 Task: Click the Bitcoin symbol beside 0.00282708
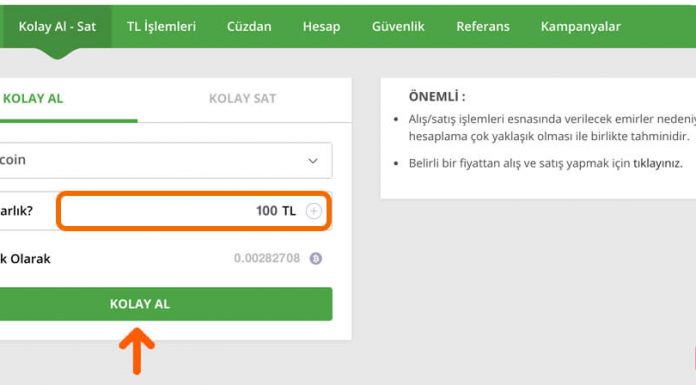point(316,258)
